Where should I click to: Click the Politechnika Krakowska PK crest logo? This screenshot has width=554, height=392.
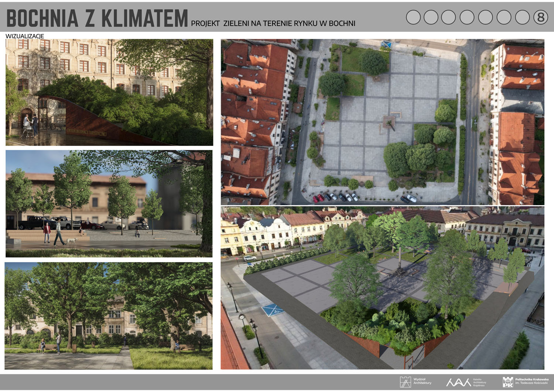click(x=508, y=382)
